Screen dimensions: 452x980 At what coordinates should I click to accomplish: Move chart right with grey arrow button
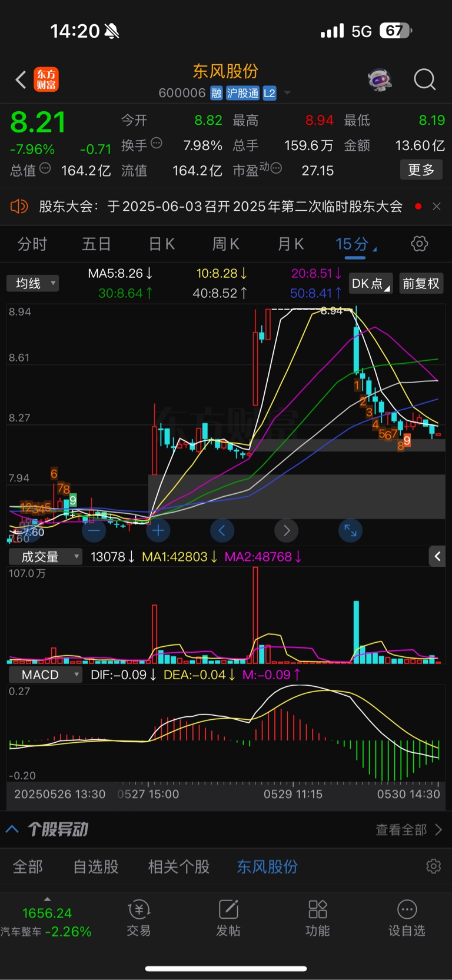(287, 531)
